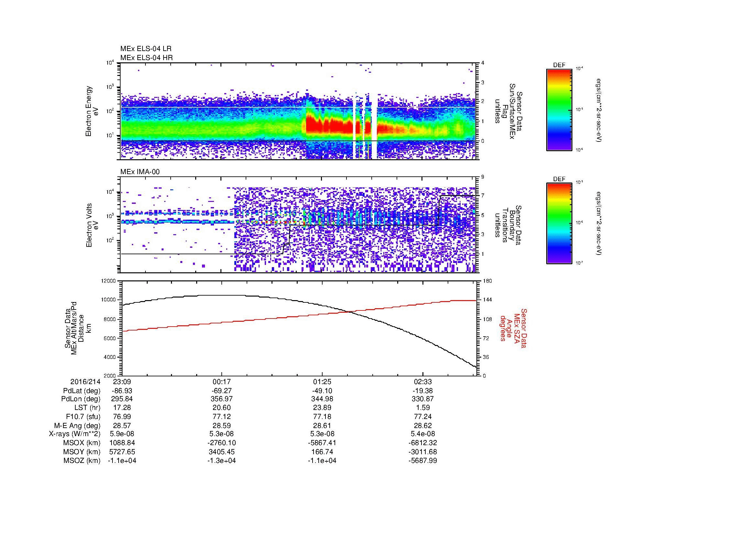Click the LST value '20.60'
Viewport: 756px width, 534px height.
coord(222,408)
